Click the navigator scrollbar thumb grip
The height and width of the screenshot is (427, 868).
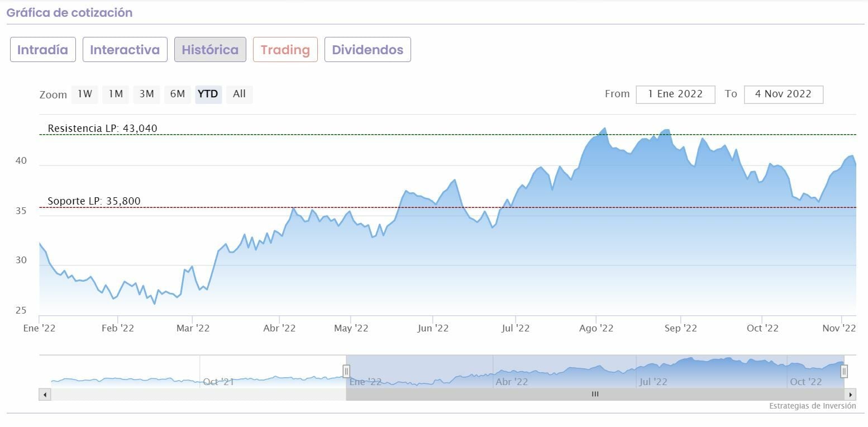(595, 395)
